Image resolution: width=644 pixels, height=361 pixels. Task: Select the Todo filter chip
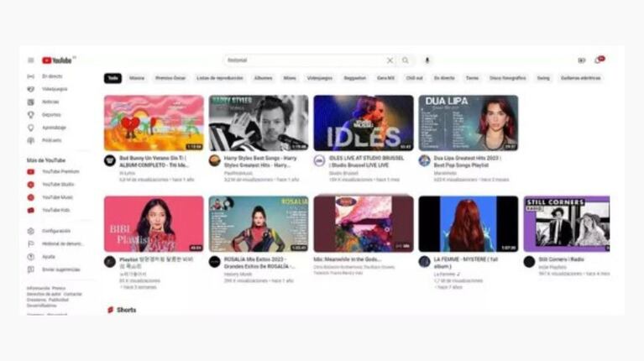(x=113, y=78)
